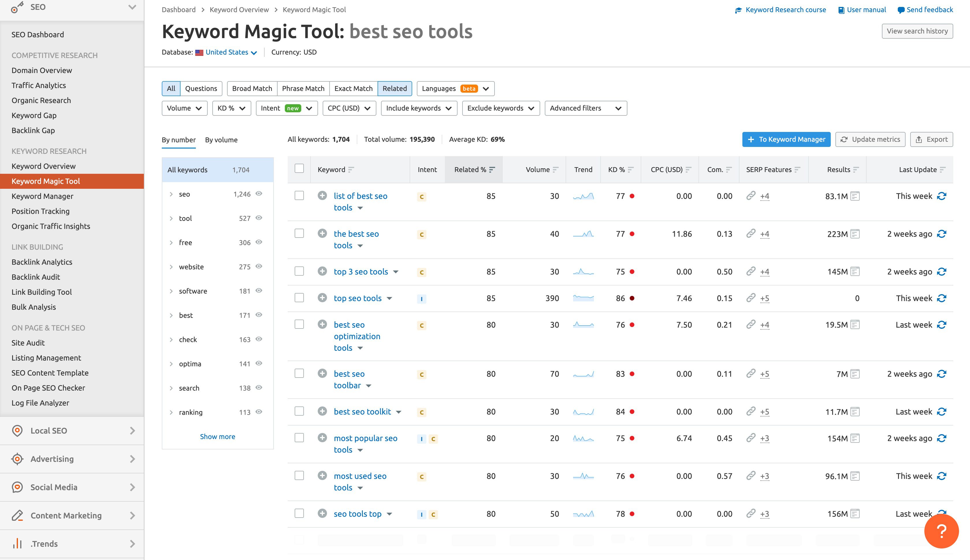Check the box for 'top 3 seo tools'
This screenshot has height=560, width=970.
pos(299,271)
